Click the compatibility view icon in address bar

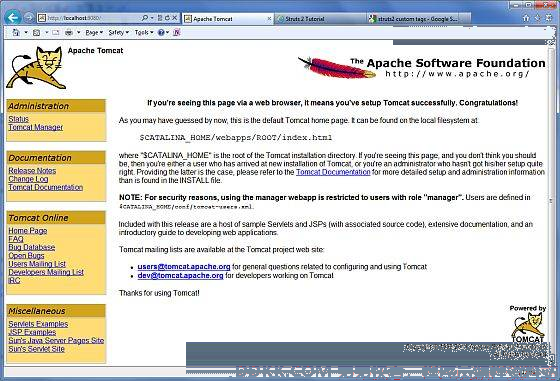coord(160,17)
